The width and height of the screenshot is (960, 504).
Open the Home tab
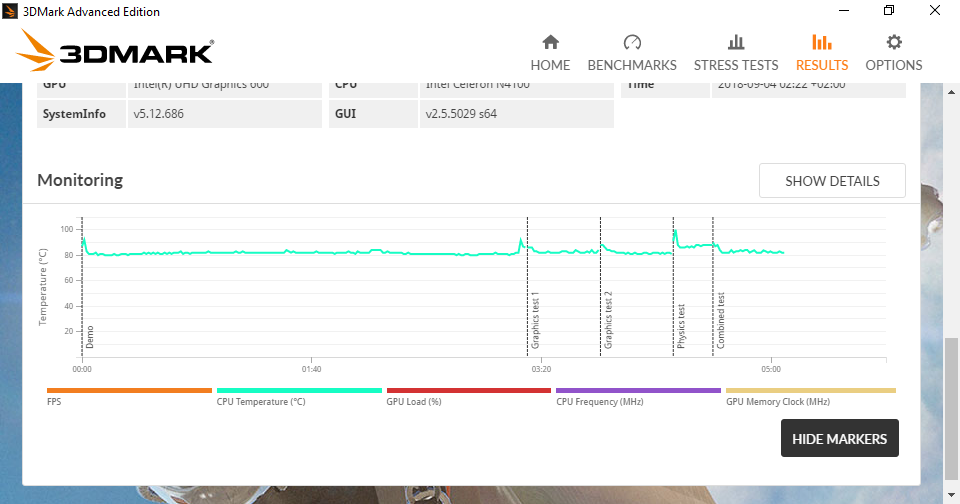pos(550,53)
